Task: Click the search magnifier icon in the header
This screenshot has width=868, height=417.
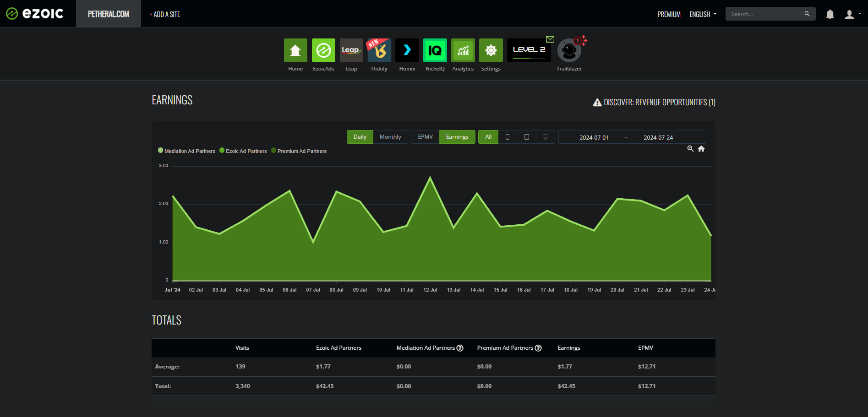Action: point(807,14)
